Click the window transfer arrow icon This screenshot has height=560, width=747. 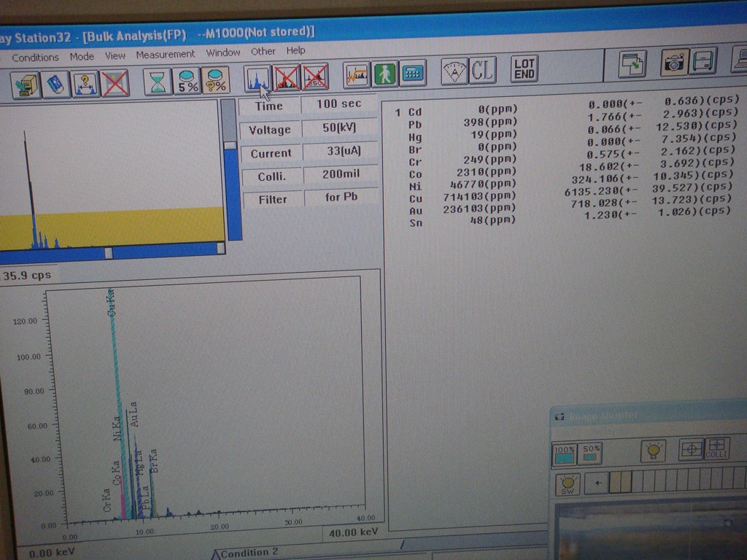(x=632, y=64)
